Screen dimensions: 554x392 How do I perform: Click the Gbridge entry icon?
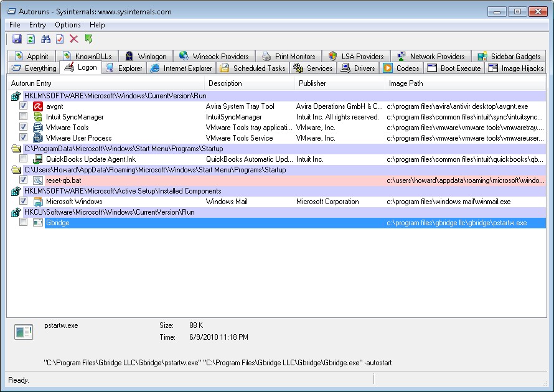tap(38, 223)
